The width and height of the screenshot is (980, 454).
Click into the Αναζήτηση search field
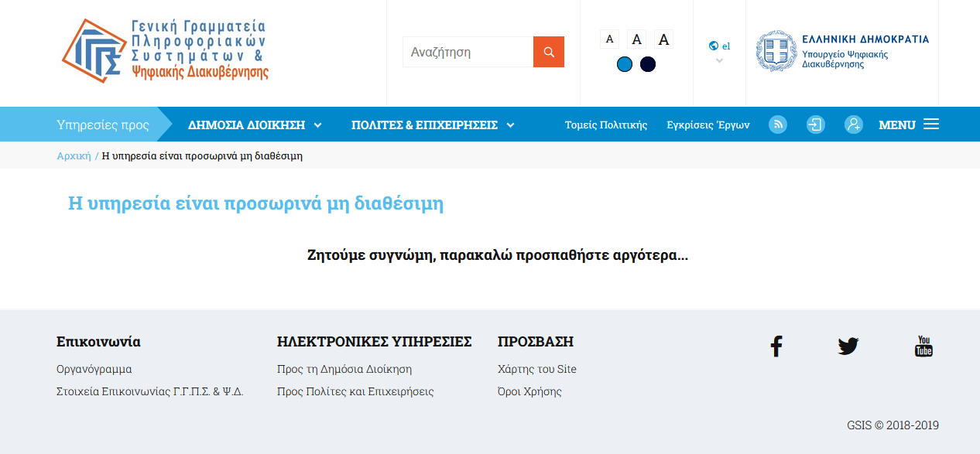tap(468, 52)
